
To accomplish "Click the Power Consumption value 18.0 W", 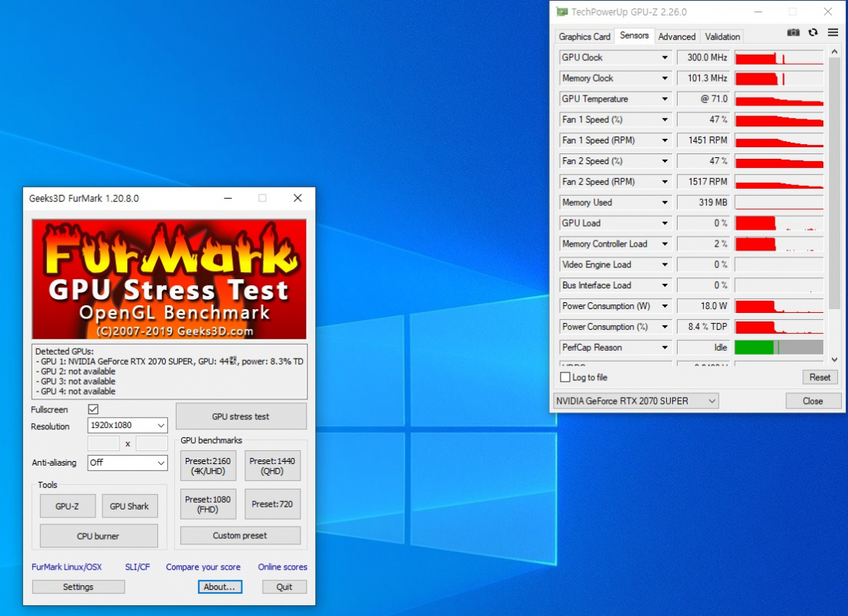I will coord(703,306).
